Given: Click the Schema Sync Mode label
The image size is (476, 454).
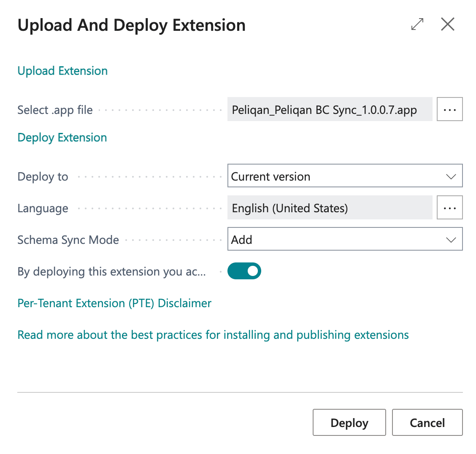Looking at the screenshot, I should coord(68,240).
